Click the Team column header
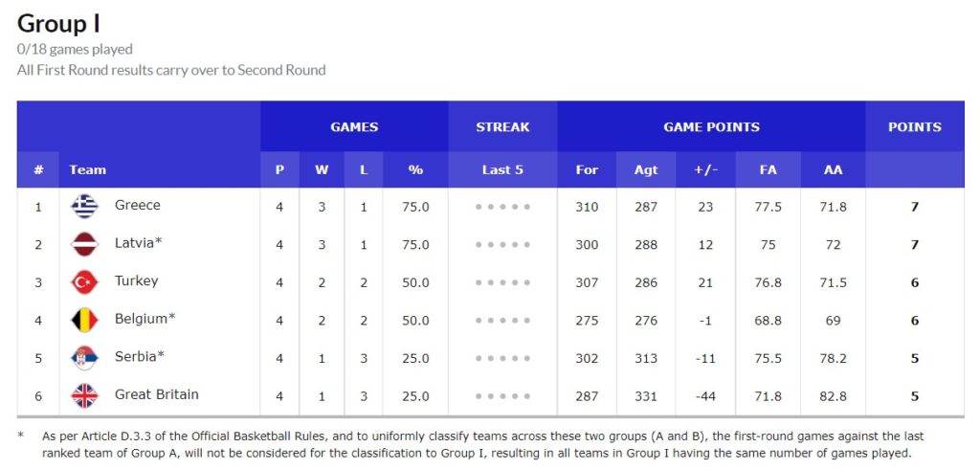980x470 pixels. tap(87, 170)
